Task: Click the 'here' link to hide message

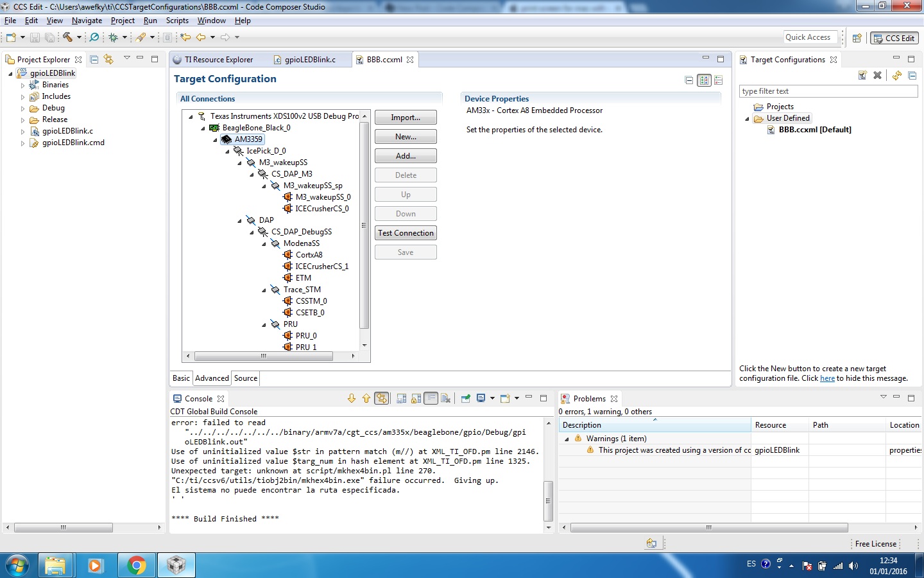Action: (827, 378)
